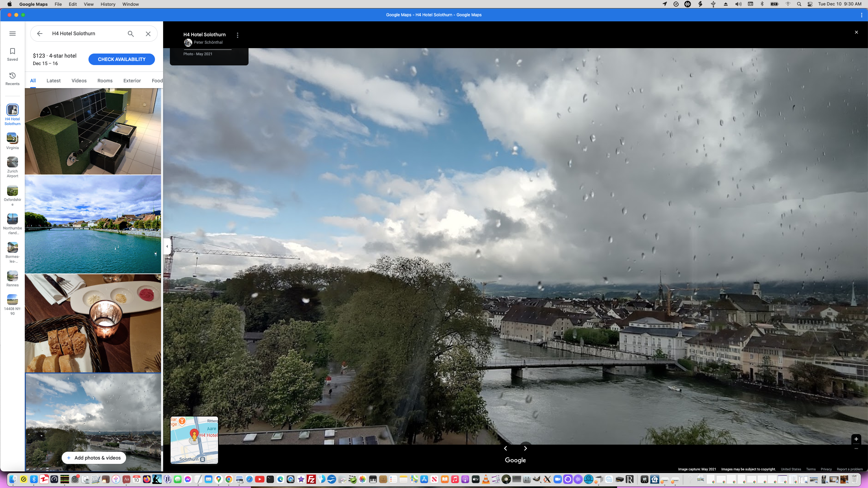Open the History menu

pos(108,4)
